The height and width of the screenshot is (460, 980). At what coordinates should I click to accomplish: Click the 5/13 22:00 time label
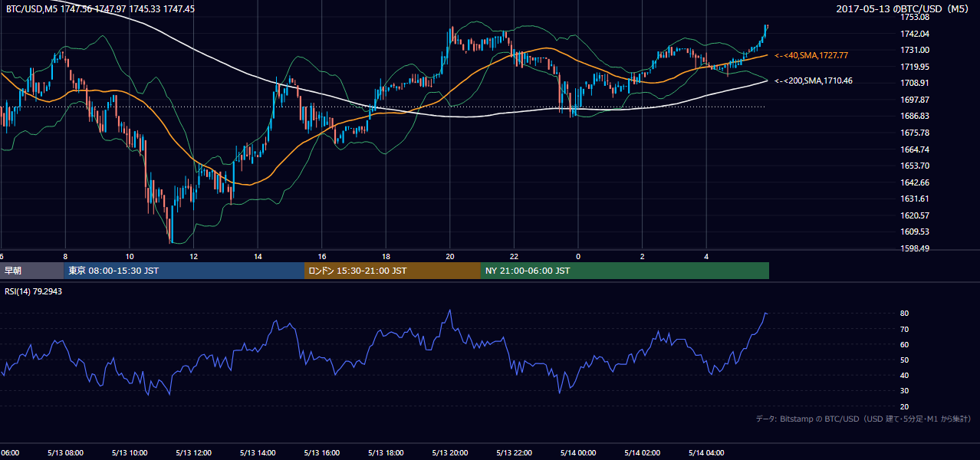tap(514, 453)
